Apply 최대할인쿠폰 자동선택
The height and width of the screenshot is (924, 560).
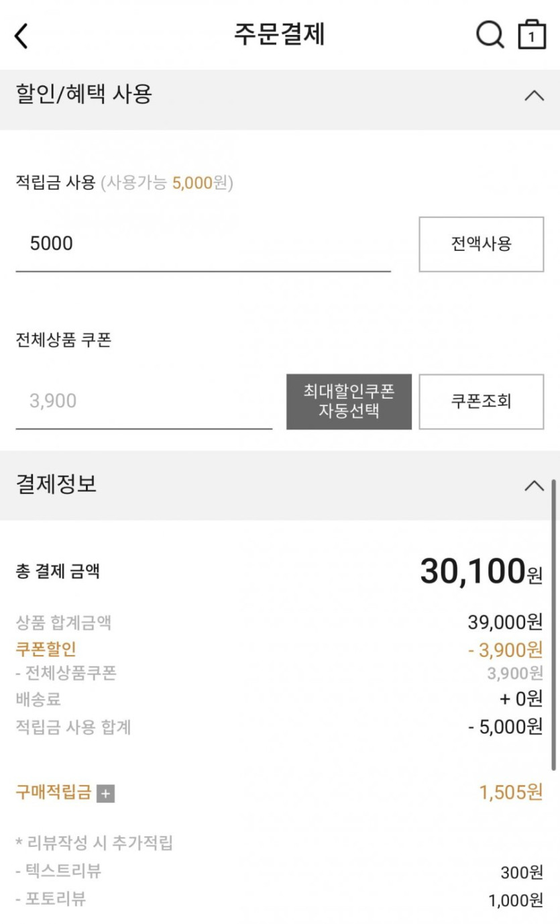(349, 401)
